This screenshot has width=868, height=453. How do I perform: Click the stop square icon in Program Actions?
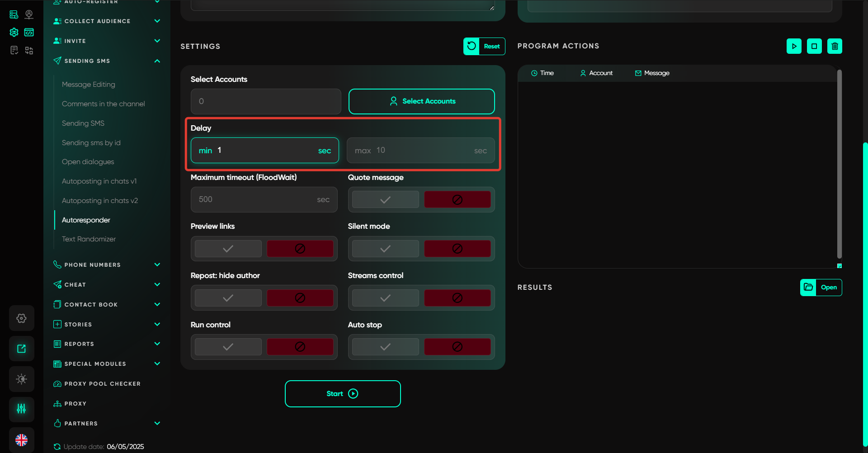814,46
